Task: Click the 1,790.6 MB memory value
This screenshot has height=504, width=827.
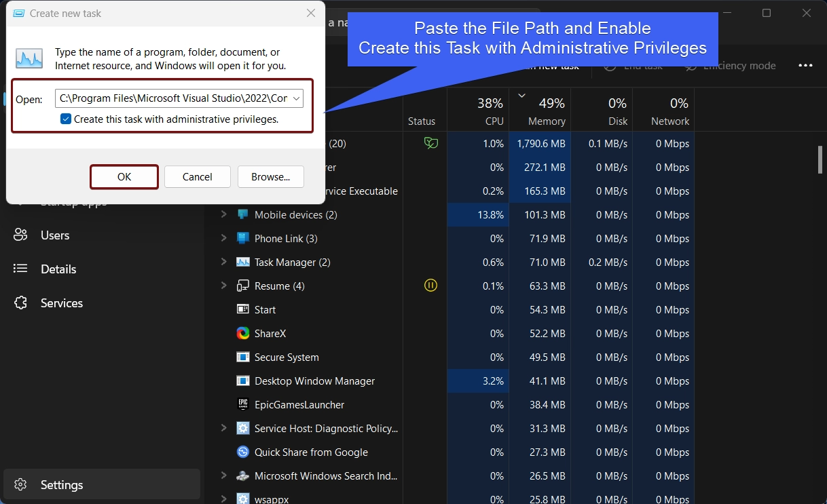Action: tap(541, 143)
